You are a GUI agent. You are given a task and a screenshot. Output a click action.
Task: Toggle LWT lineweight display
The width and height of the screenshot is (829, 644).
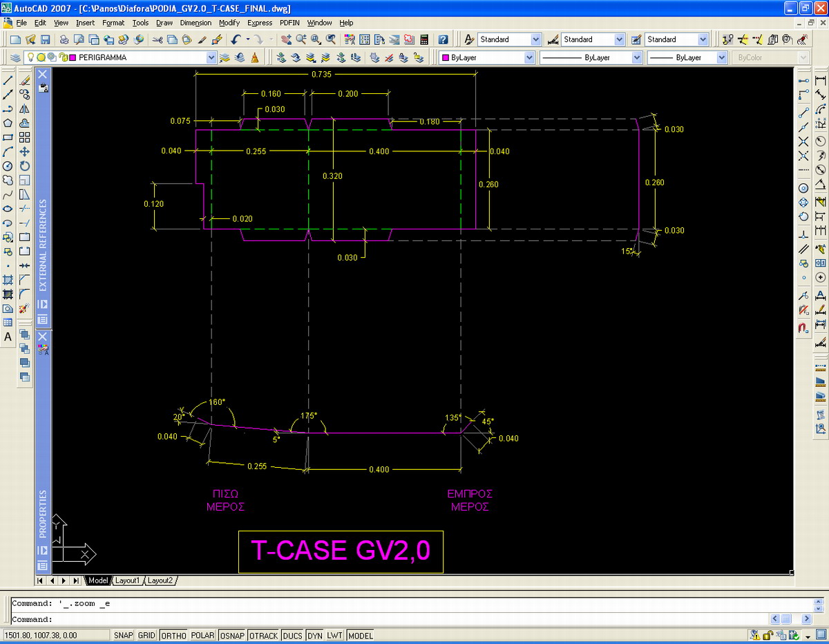[x=334, y=635]
